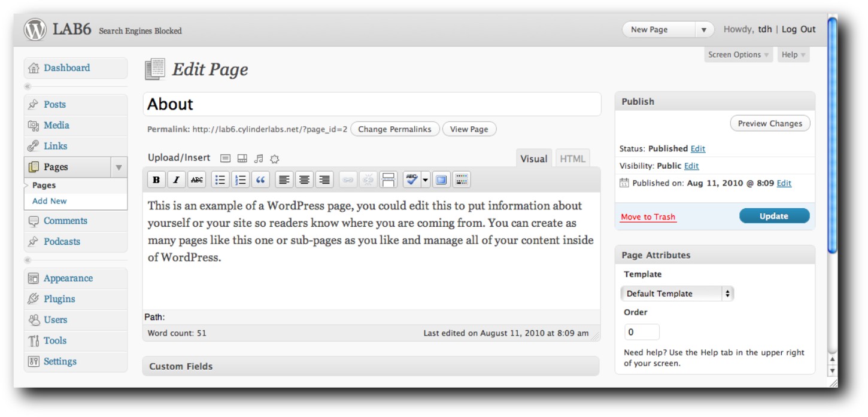Click the View Page button
This screenshot has width=868, height=417.
point(469,129)
